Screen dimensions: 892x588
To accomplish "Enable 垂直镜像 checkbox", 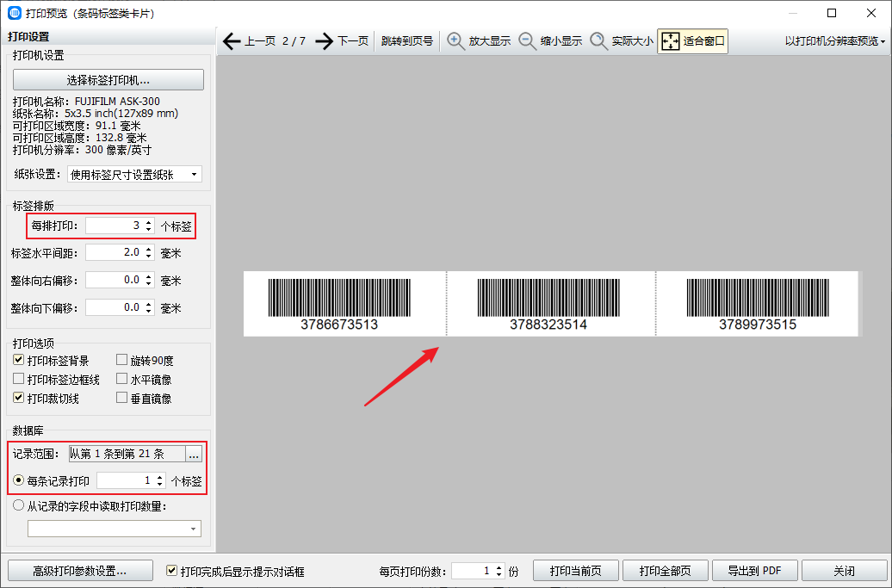I will pyautogui.click(x=121, y=398).
